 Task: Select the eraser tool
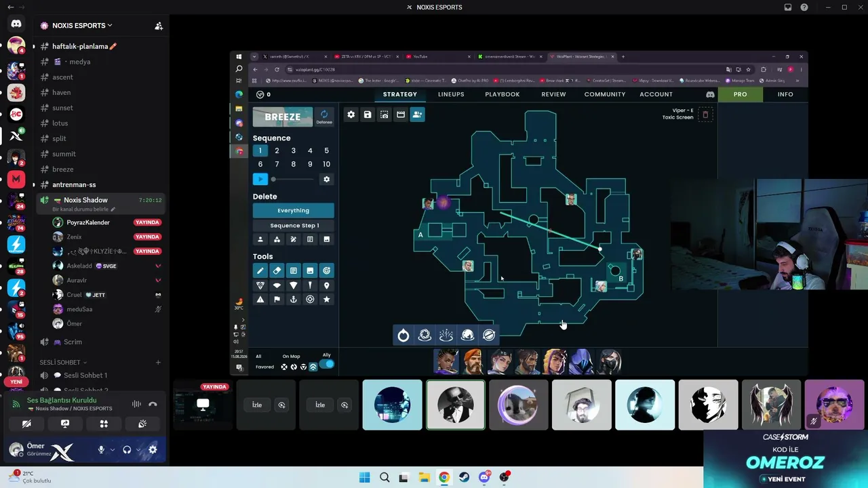[x=277, y=270]
